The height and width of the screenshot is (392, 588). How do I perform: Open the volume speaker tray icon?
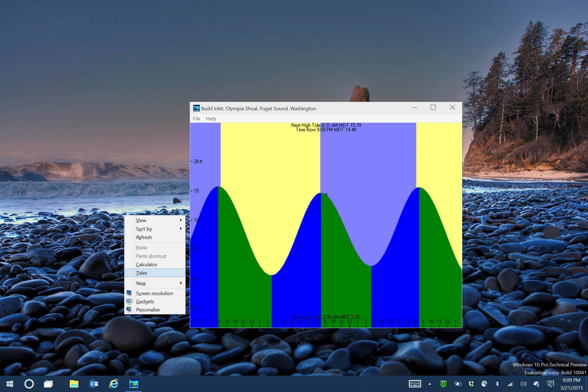[523, 384]
